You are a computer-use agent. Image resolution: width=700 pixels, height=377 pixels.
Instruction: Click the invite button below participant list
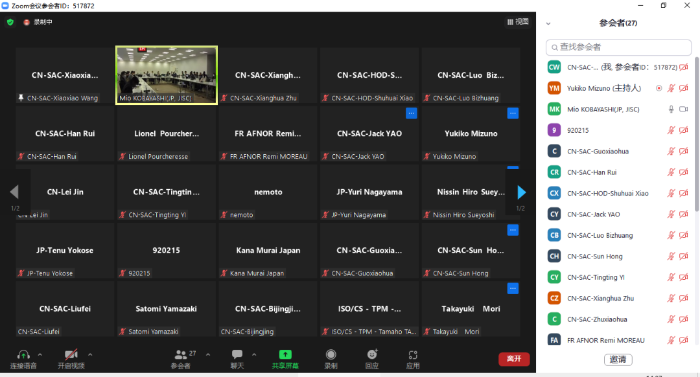click(x=618, y=360)
